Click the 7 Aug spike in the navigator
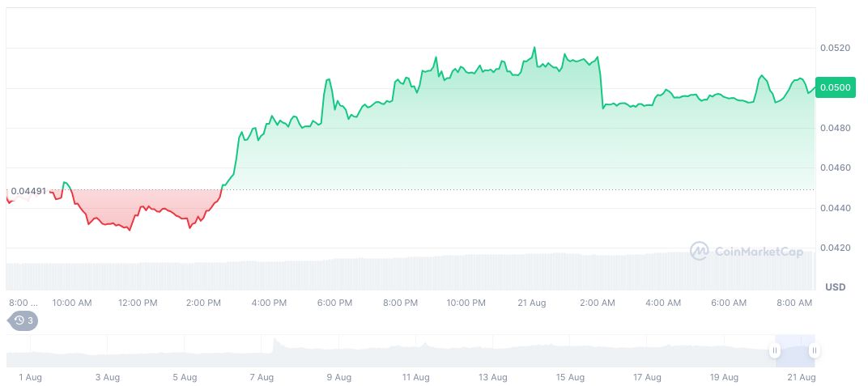Viewport: 868px width, 386px height. click(274, 343)
